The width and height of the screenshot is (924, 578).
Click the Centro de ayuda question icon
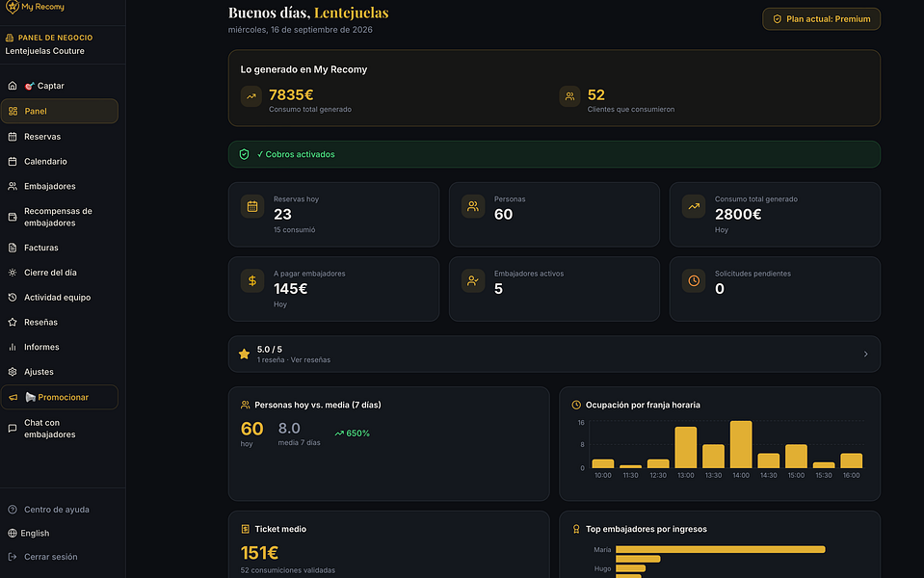point(13,510)
